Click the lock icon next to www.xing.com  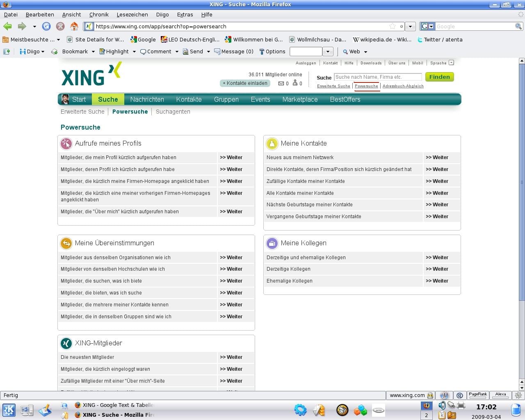click(x=430, y=395)
